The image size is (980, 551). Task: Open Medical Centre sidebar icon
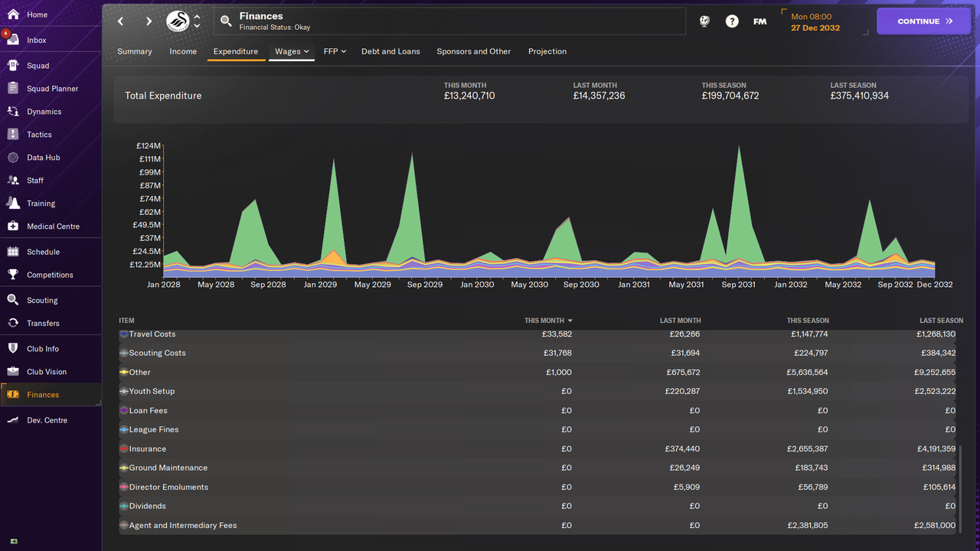click(12, 227)
